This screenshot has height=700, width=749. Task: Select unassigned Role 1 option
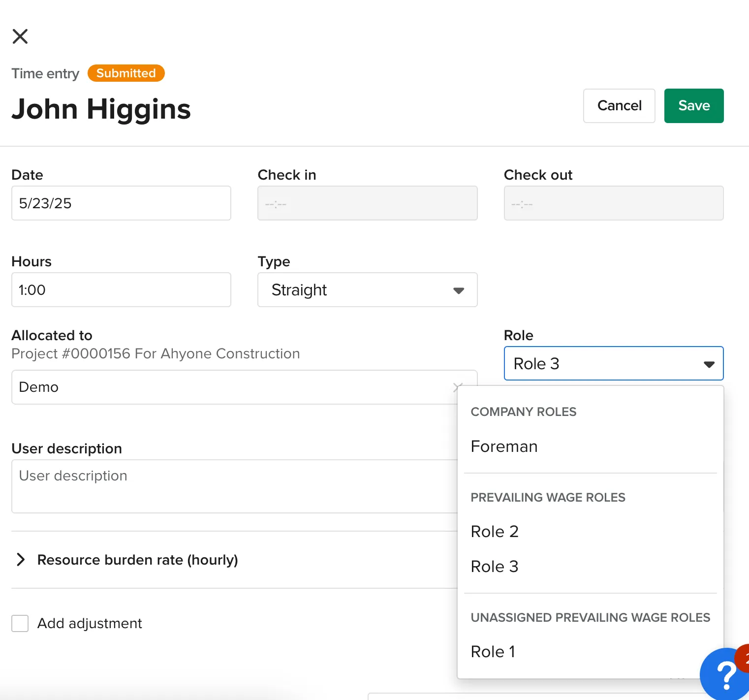pos(493,652)
